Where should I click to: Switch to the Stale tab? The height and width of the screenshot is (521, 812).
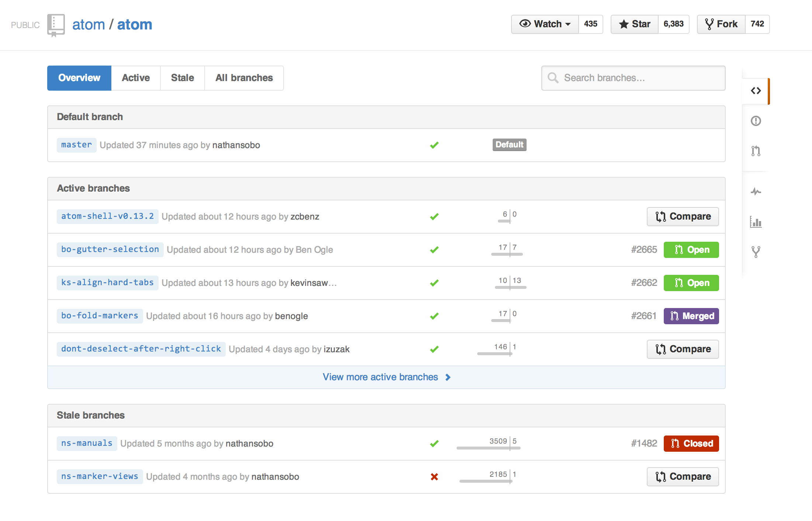click(x=183, y=78)
